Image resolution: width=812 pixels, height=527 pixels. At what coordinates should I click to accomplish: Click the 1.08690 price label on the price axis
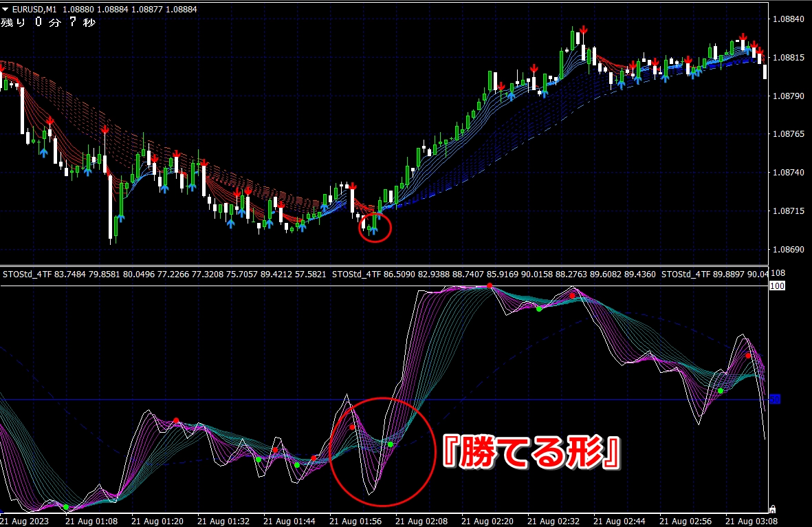pyautogui.click(x=789, y=249)
